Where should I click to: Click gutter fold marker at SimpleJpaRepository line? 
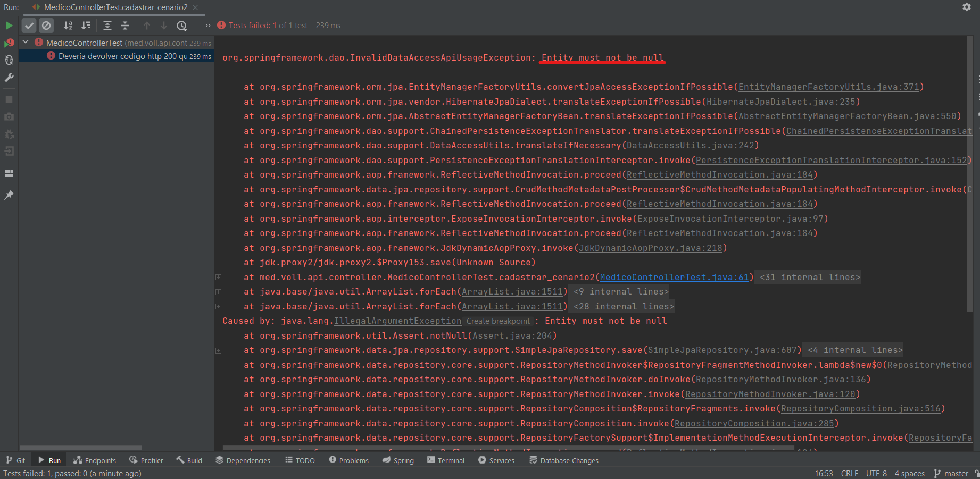pyautogui.click(x=218, y=350)
